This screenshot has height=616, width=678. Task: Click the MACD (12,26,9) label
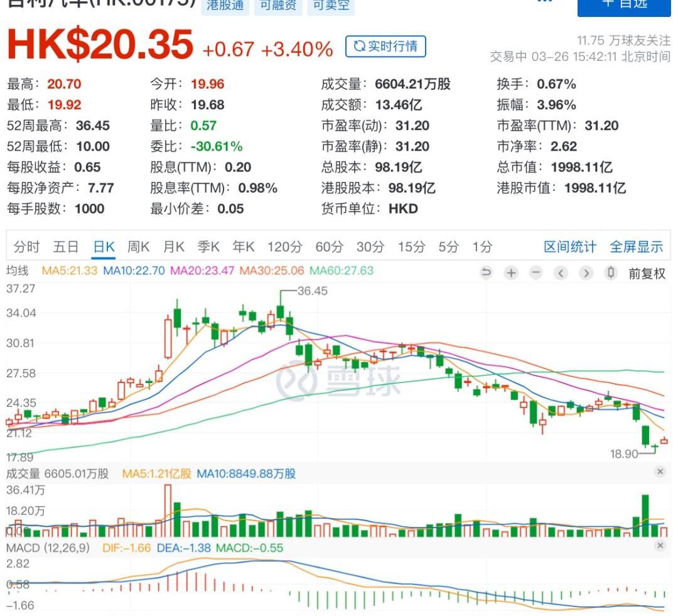pos(48,548)
